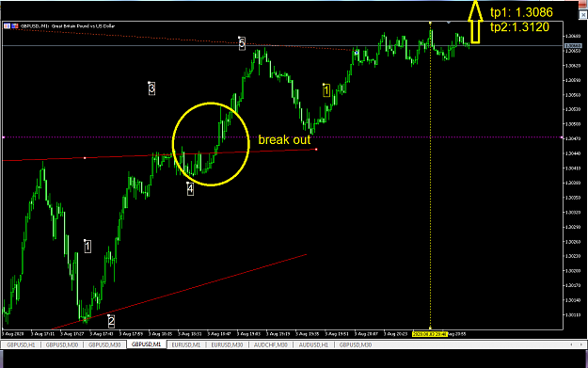Click right end anchor of upper red trendline
This screenshot has width=588, height=368.
(316, 150)
